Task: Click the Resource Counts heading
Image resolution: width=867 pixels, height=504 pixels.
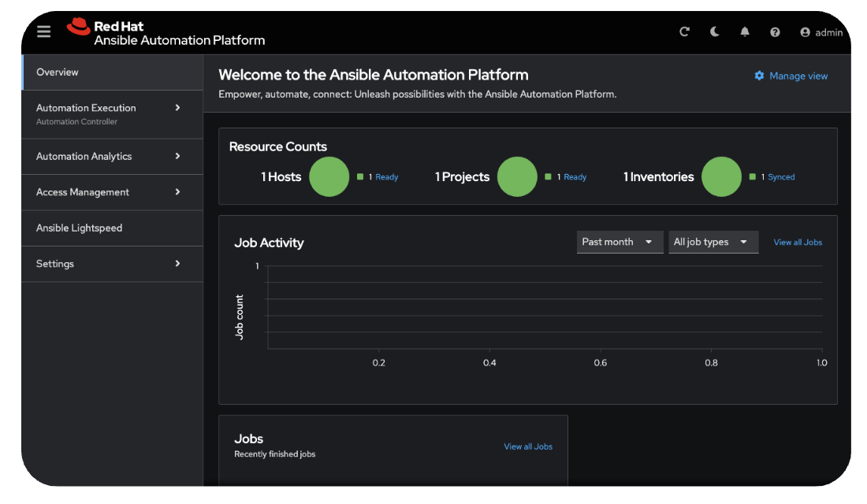Action: (x=277, y=146)
